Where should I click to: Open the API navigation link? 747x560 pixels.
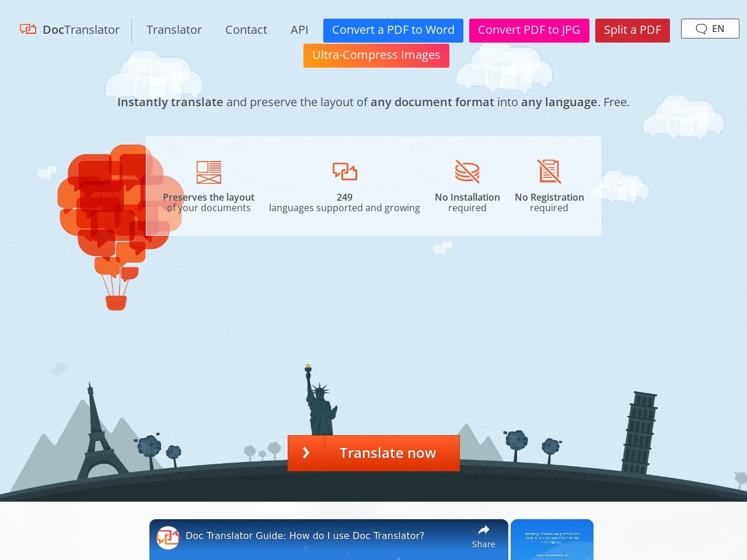pos(299,30)
